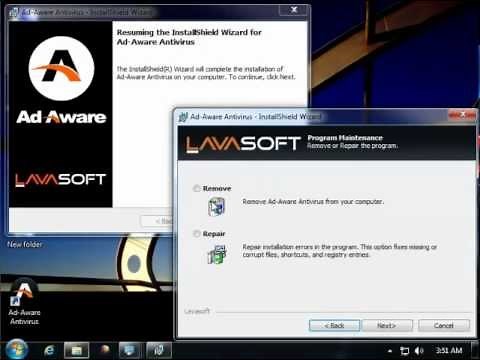Image resolution: width=480 pixels, height=360 pixels.
Task: Click the Repair installation icon
Action: 217,254
